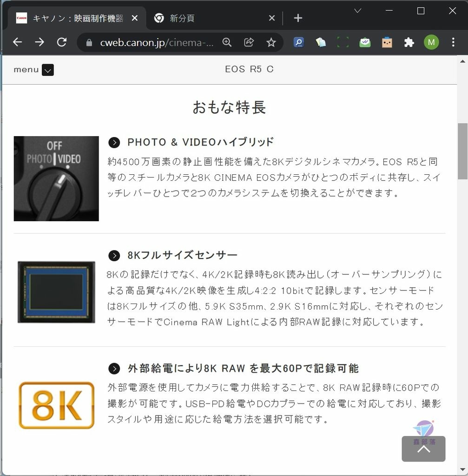The height and width of the screenshot is (476, 468).
Task: Open 外部給電により8K RAW を最大60Pで記録可能 link
Action: pyautogui.click(x=243, y=368)
